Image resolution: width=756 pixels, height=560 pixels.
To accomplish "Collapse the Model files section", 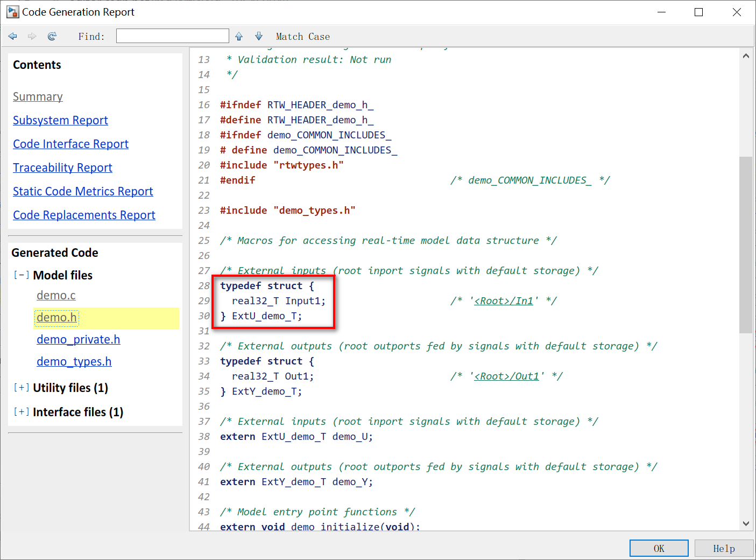I will pos(22,275).
